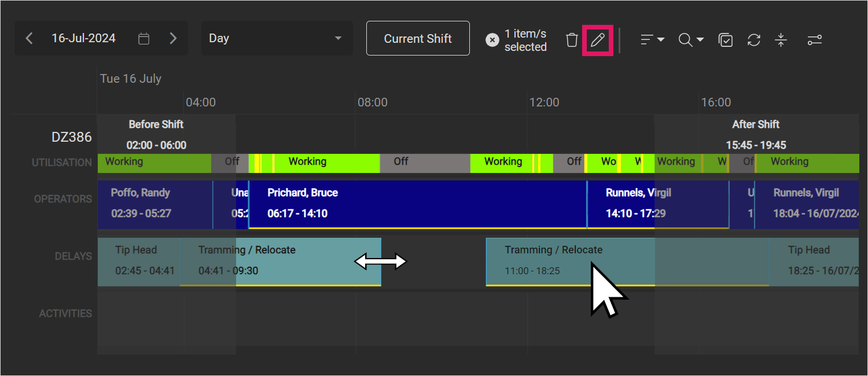Image resolution: width=868 pixels, height=376 pixels.
Task: Go to previous day arrow
Action: click(29, 39)
